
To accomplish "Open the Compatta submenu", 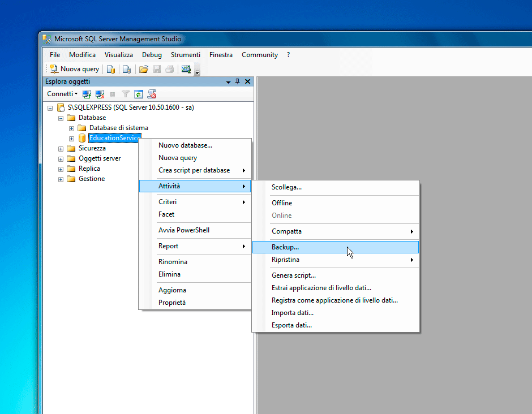I will tap(336, 231).
